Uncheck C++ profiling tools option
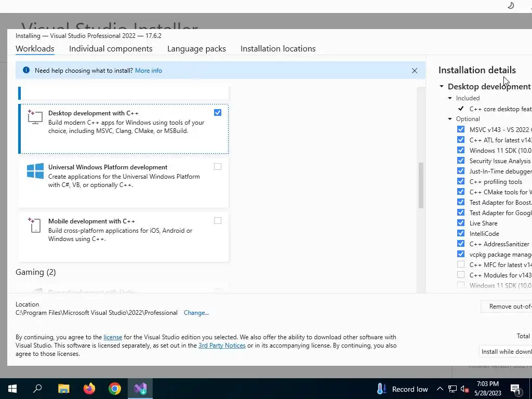The image size is (532, 399). tap(460, 181)
